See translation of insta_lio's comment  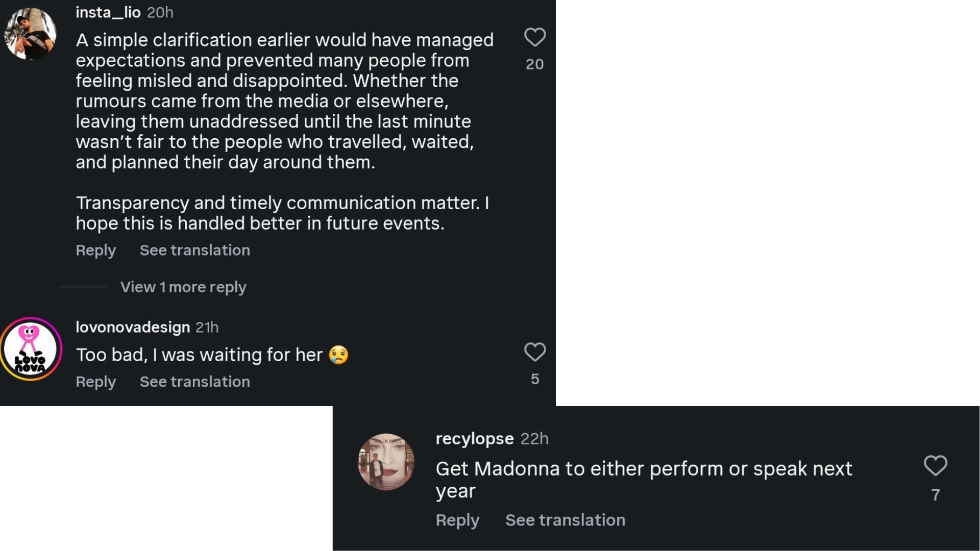[x=195, y=251]
